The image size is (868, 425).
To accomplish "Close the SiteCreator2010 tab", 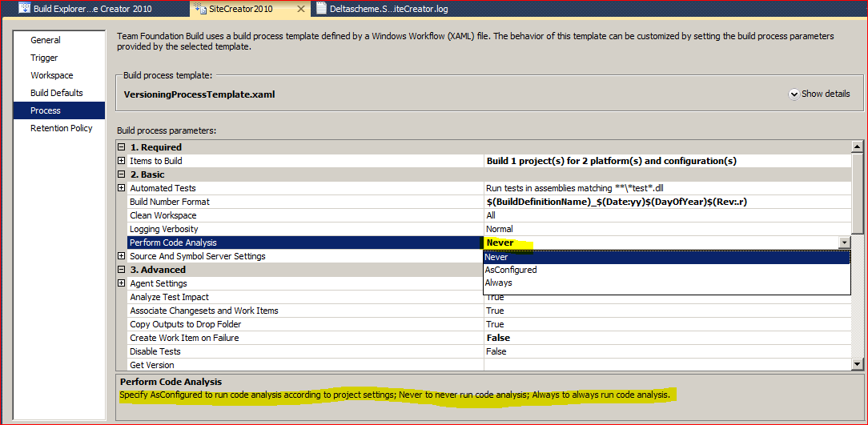I will tap(300, 9).
